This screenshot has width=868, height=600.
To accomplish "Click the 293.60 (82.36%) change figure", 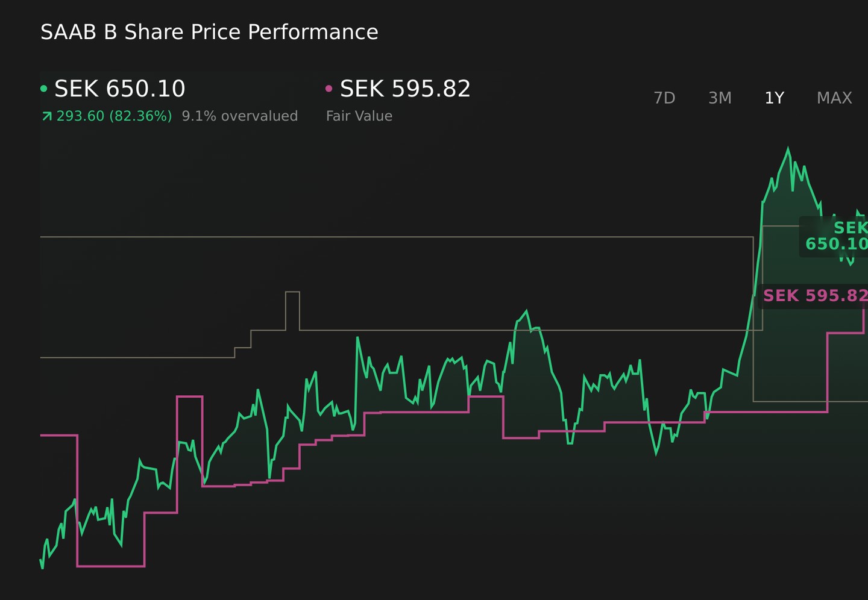I will (x=114, y=116).
